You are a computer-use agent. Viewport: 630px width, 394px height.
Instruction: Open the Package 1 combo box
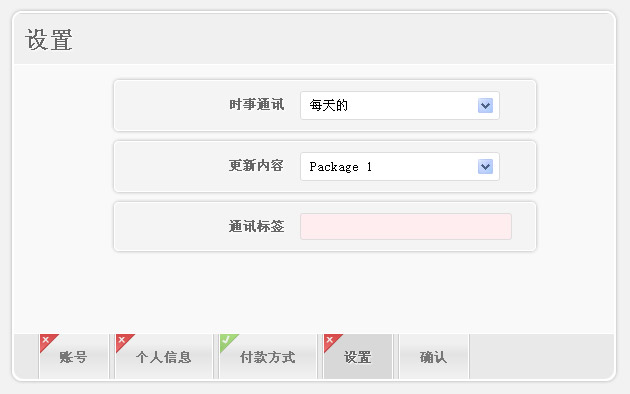(400, 167)
